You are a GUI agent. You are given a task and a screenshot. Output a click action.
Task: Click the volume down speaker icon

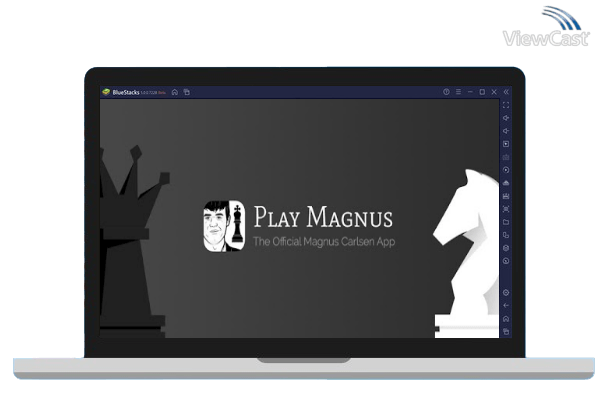(x=506, y=131)
